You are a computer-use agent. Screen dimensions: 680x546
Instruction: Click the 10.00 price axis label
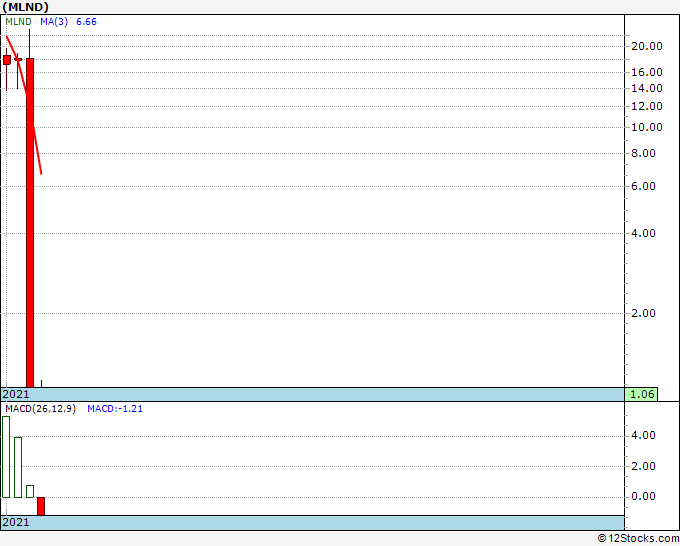coord(647,128)
